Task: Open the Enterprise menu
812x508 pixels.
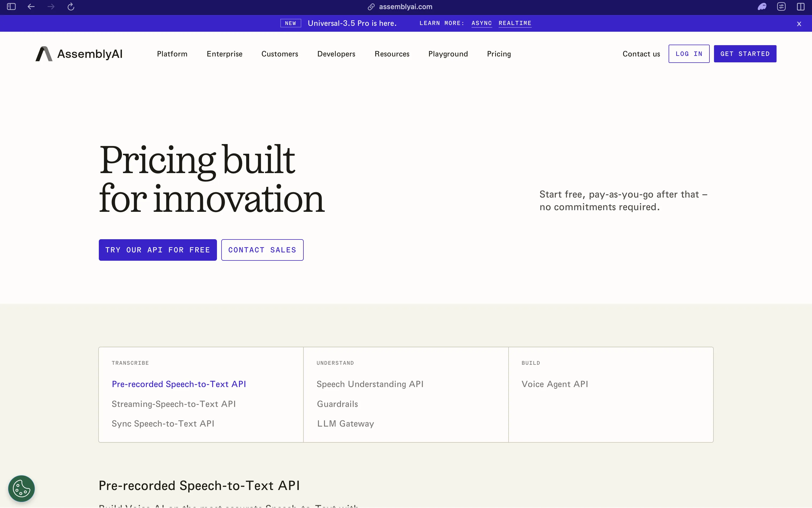Action: pyautogui.click(x=224, y=54)
